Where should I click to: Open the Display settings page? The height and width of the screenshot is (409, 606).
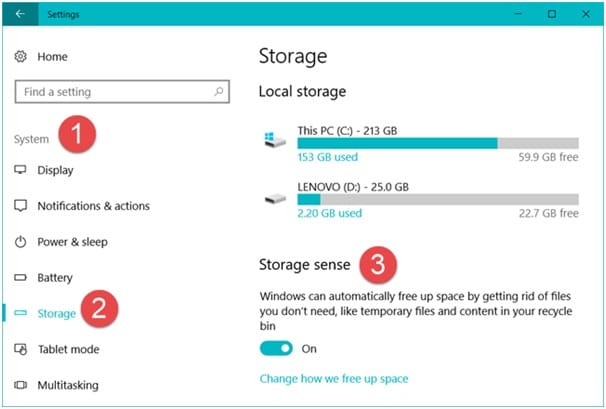[55, 170]
